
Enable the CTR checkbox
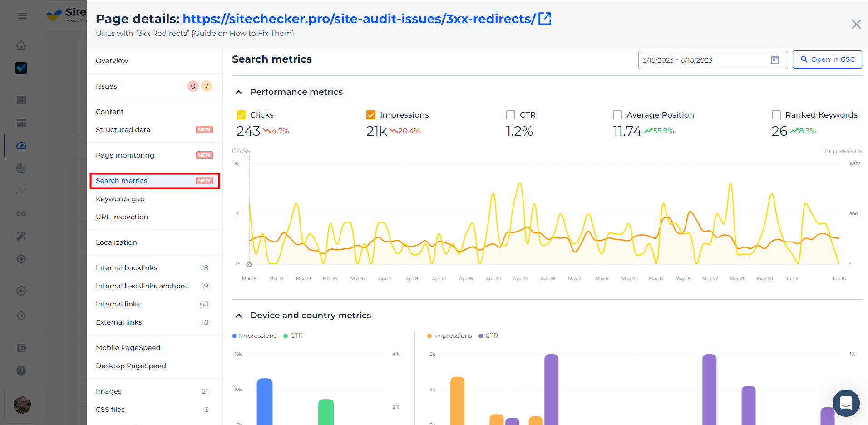point(511,115)
